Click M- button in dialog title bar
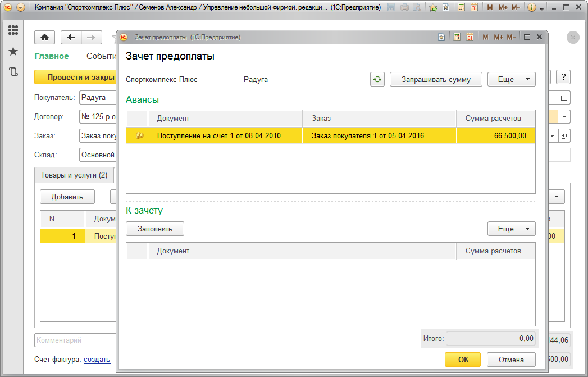588x377 pixels. tap(511, 37)
